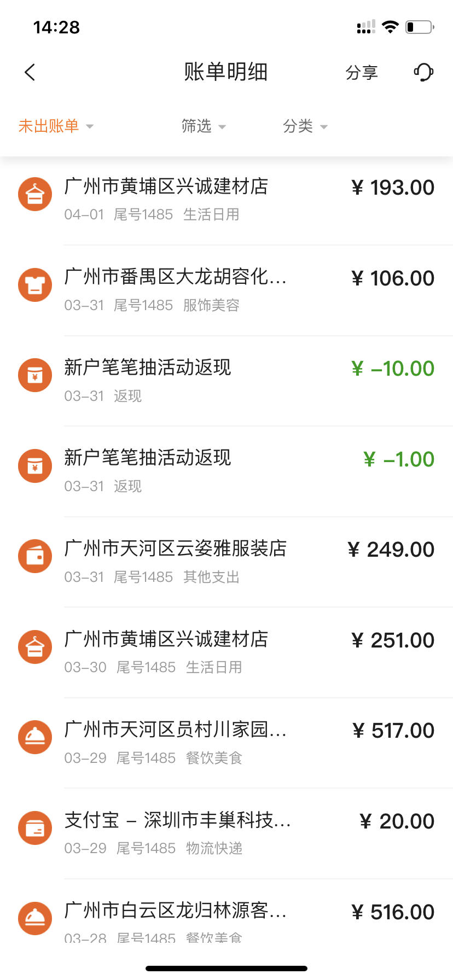Viewport: 453px width, 980px height.
Task: Open the ¥ 517.00 餐饮美食 transaction
Action: [226, 743]
